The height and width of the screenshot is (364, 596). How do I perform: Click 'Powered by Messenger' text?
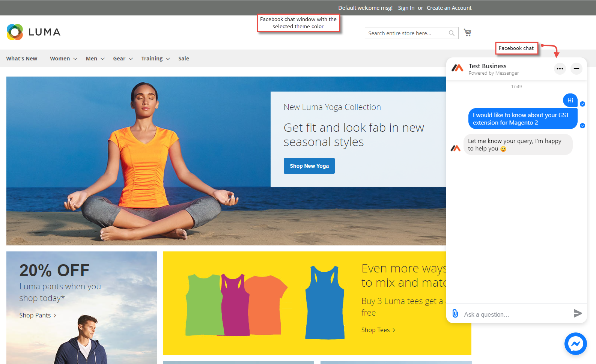[x=494, y=73]
